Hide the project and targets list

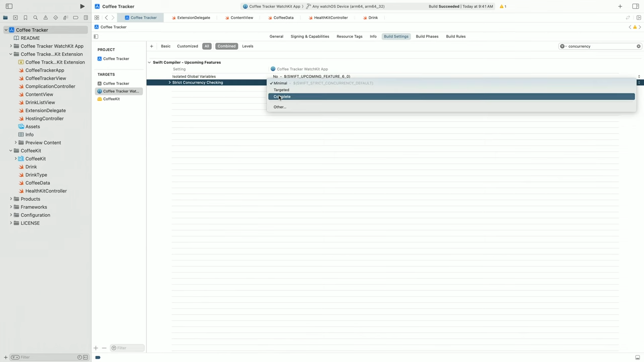tap(96, 36)
